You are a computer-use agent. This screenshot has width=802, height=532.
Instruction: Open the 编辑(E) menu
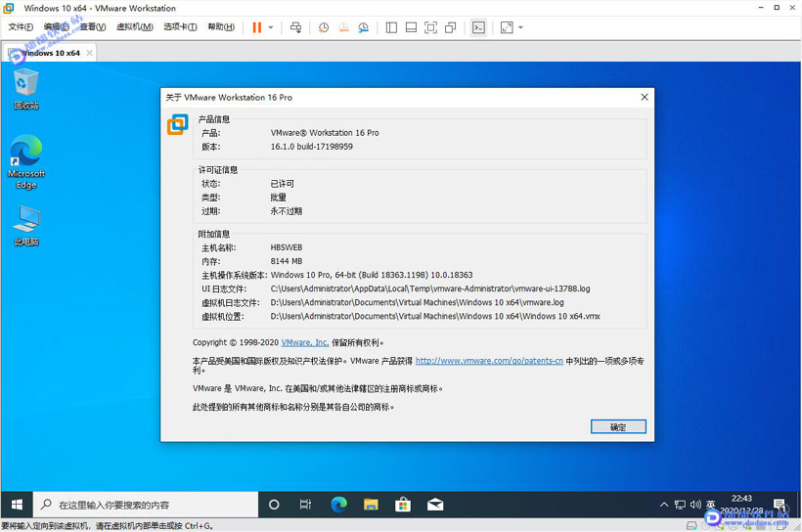click(x=56, y=27)
